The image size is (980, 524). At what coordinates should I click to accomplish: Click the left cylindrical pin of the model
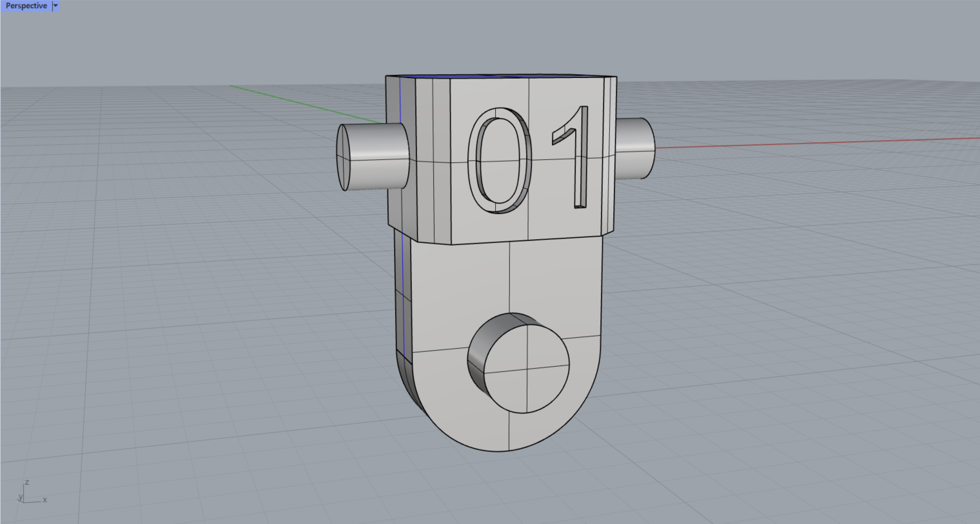(372, 157)
